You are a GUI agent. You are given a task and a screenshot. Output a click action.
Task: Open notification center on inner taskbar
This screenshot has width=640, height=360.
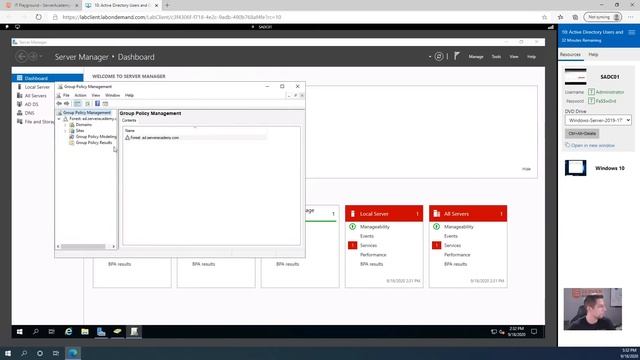point(533,331)
